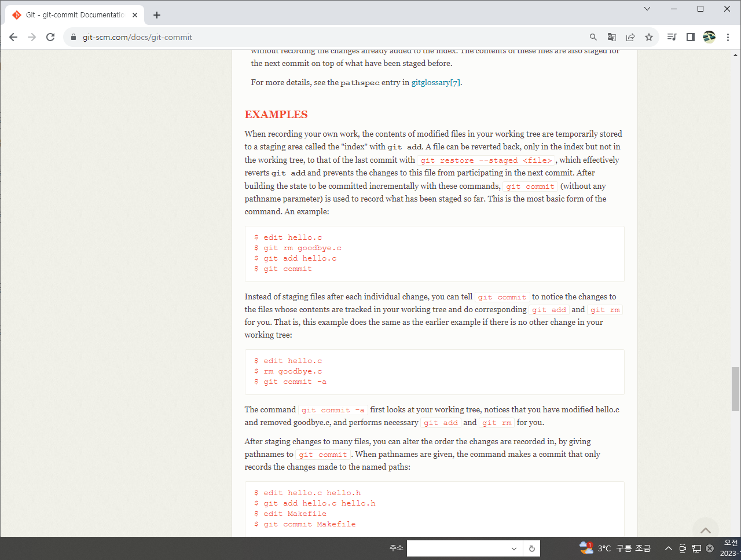This screenshot has height=560, width=741.
Task: Open the taskbar clock and date
Action: coord(730,548)
